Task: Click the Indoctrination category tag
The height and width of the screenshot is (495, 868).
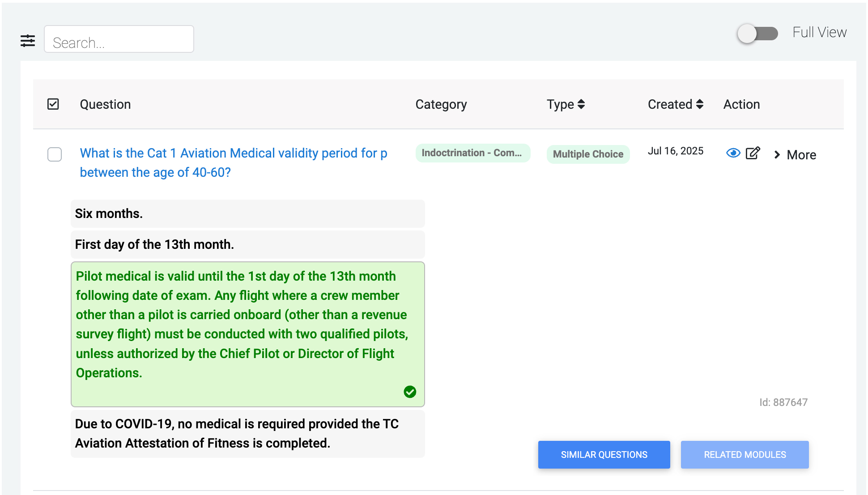Action: pos(472,153)
